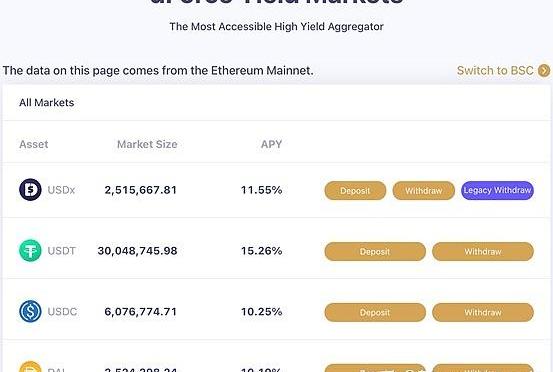Screen dimensions: 553x372
Task: Deposit into the USDx market
Action: coord(355,191)
